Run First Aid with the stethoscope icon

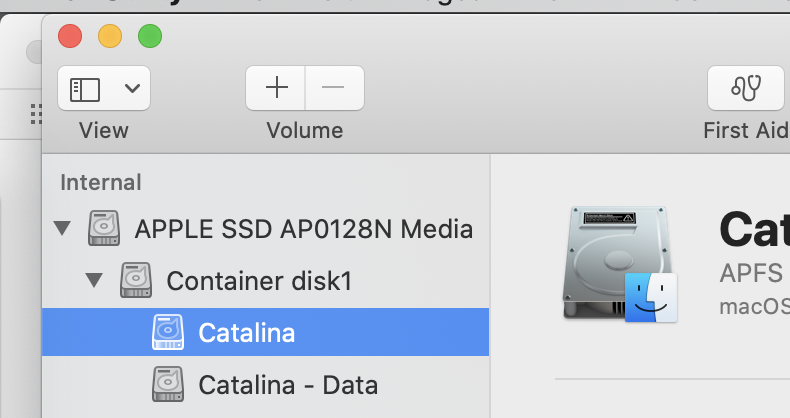(746, 88)
